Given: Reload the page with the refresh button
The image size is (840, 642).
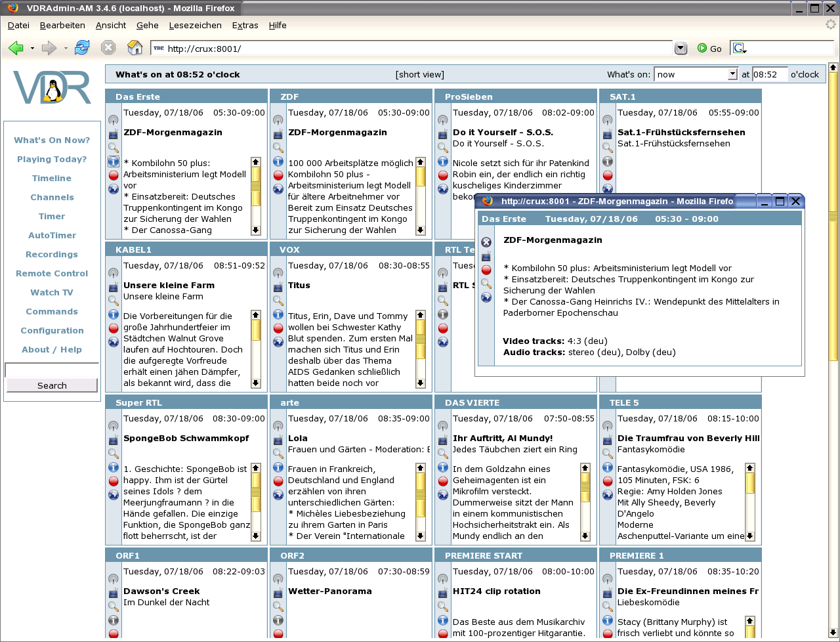Looking at the screenshot, I should 82,48.
